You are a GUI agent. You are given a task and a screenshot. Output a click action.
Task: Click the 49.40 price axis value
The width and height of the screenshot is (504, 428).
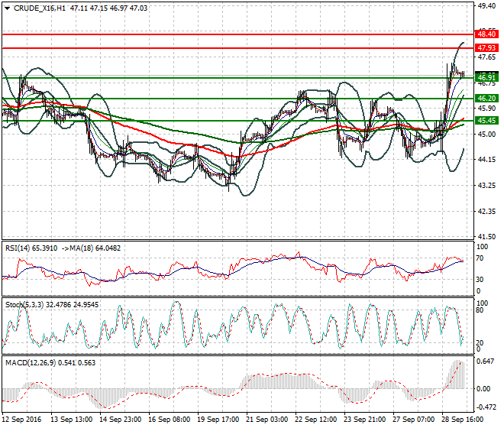pyautogui.click(x=486, y=6)
